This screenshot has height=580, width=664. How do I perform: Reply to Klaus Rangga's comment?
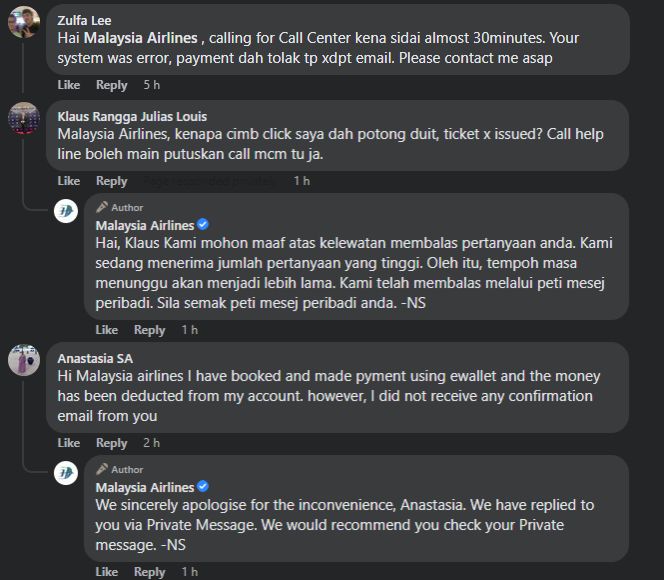click(x=112, y=181)
